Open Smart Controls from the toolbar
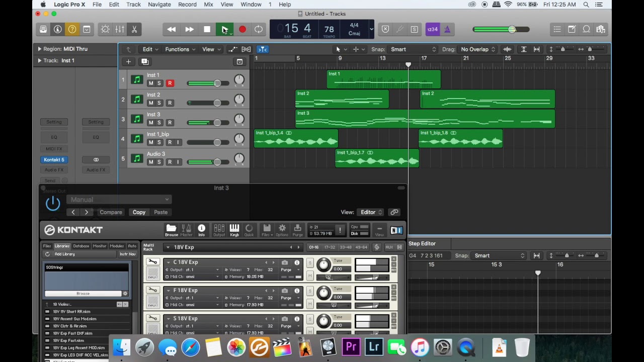 tap(105, 29)
